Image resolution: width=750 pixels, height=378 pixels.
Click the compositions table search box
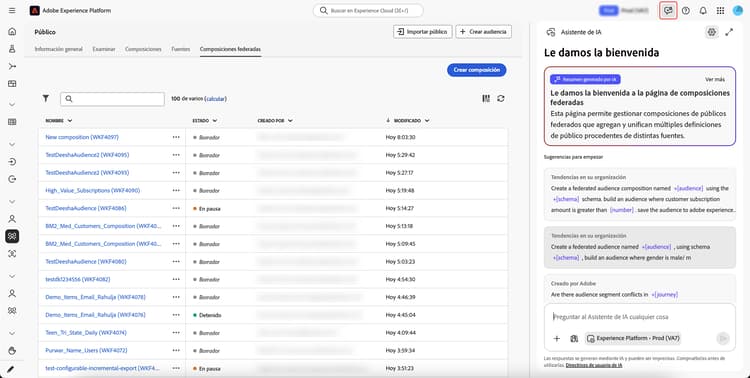(112, 99)
